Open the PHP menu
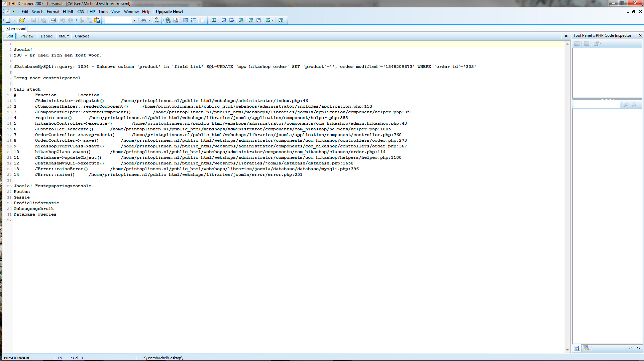 click(x=91, y=12)
